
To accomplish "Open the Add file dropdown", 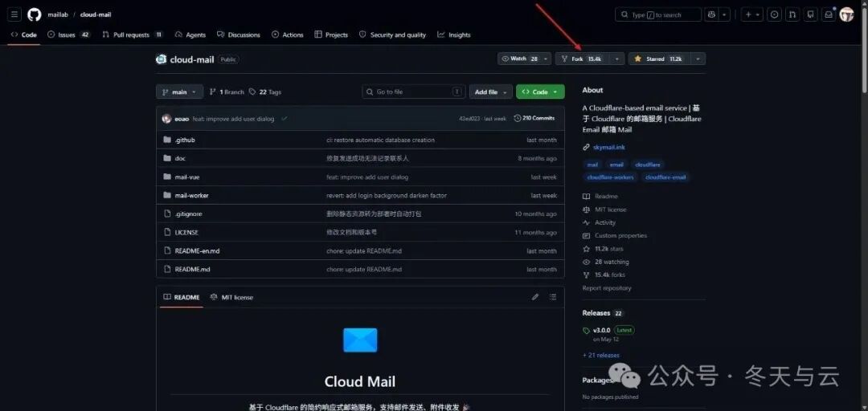I will click(x=490, y=92).
